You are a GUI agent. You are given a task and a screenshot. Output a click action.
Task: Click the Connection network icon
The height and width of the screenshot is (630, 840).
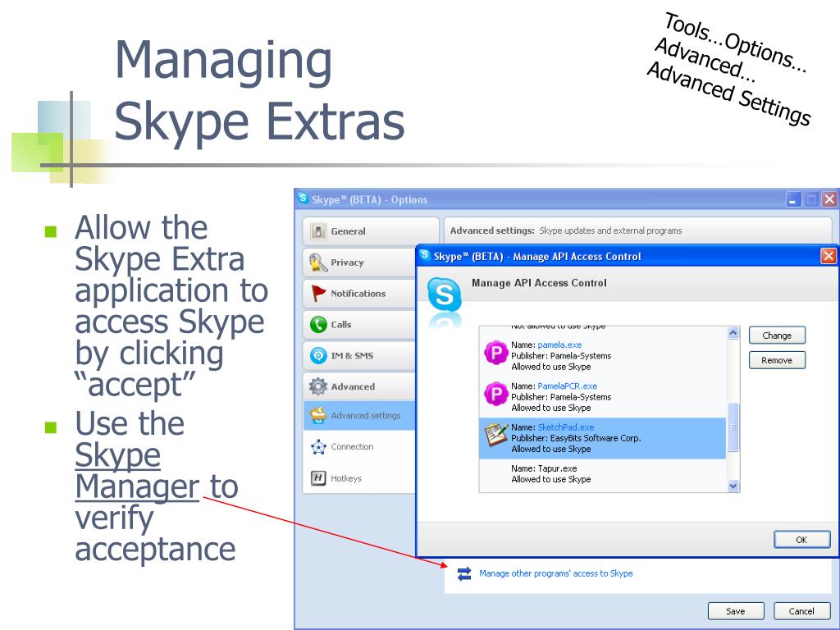pos(318,447)
